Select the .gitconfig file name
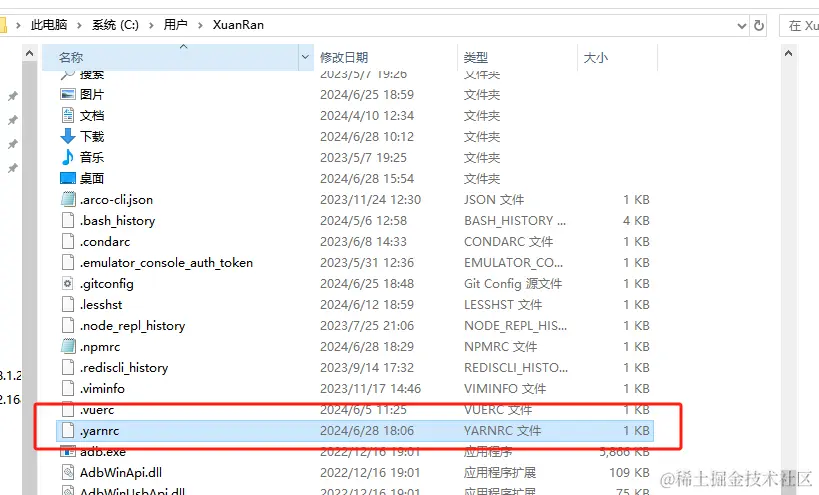 (x=107, y=284)
